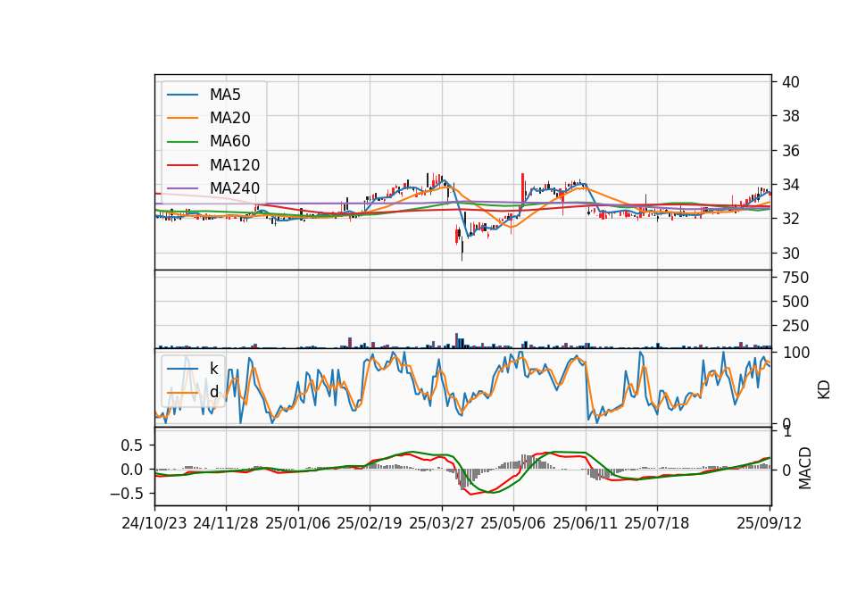Click the MACD left axis value 0.5

(132, 445)
